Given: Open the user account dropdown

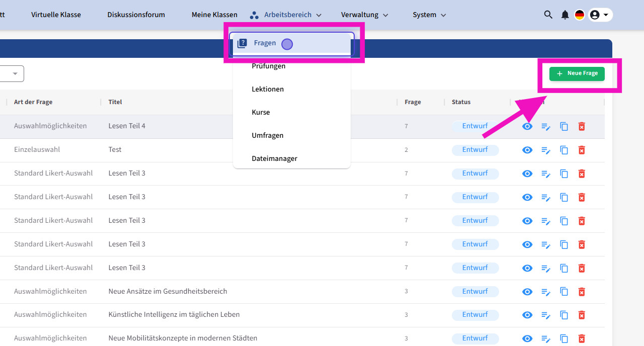Looking at the screenshot, I should point(600,15).
